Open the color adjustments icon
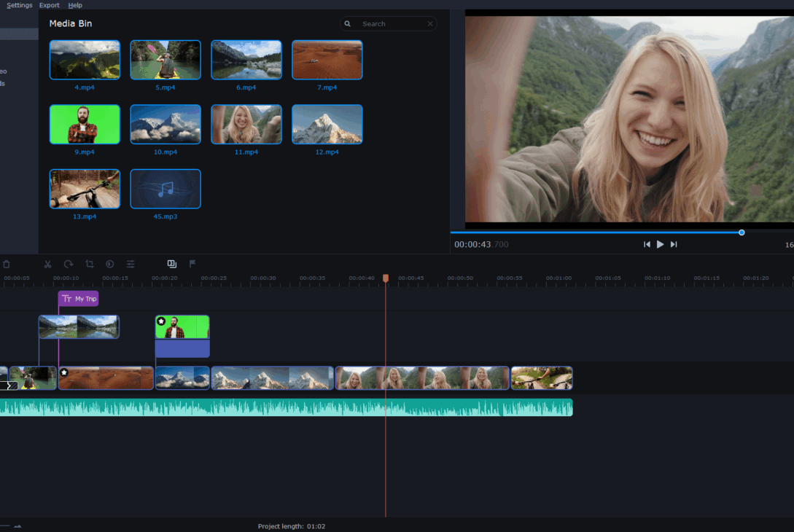 point(110,265)
